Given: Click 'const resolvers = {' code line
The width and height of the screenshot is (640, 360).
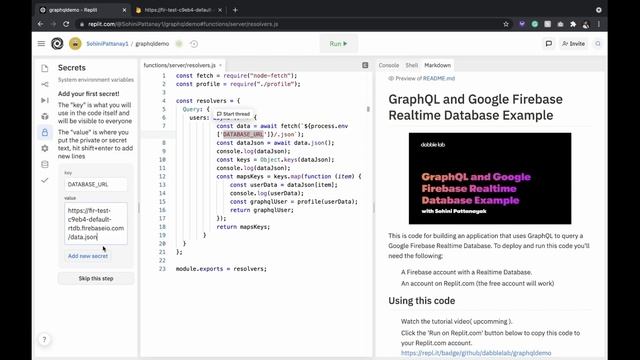Looking at the screenshot, I should (x=208, y=101).
